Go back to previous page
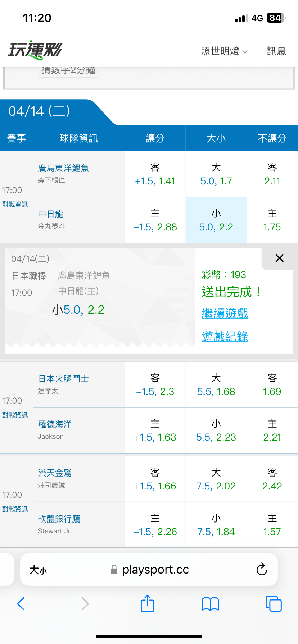 point(21,604)
